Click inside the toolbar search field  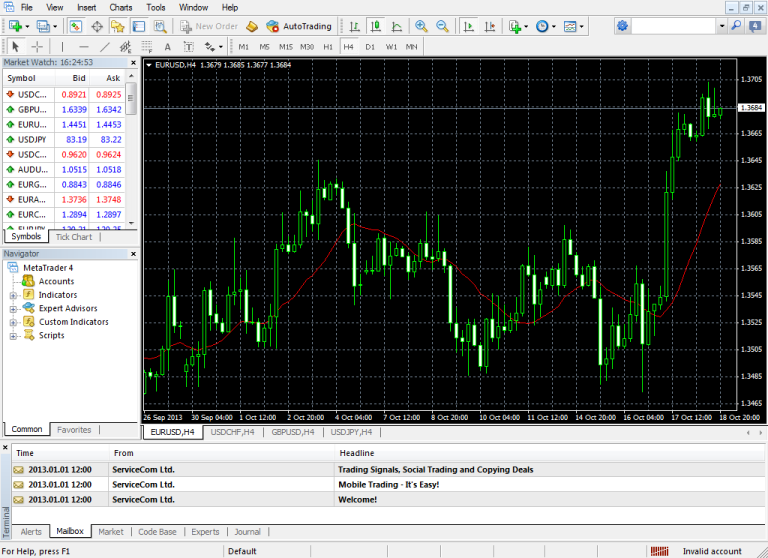674,26
